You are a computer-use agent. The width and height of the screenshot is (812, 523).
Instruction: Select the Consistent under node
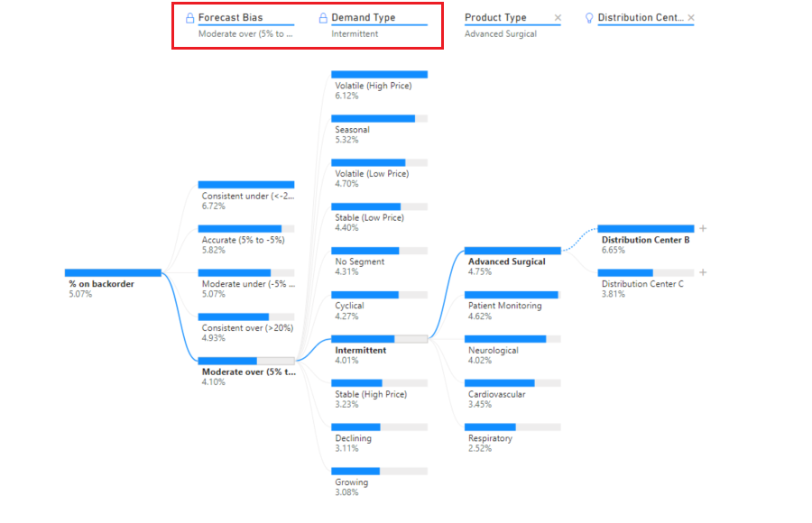[246, 196]
